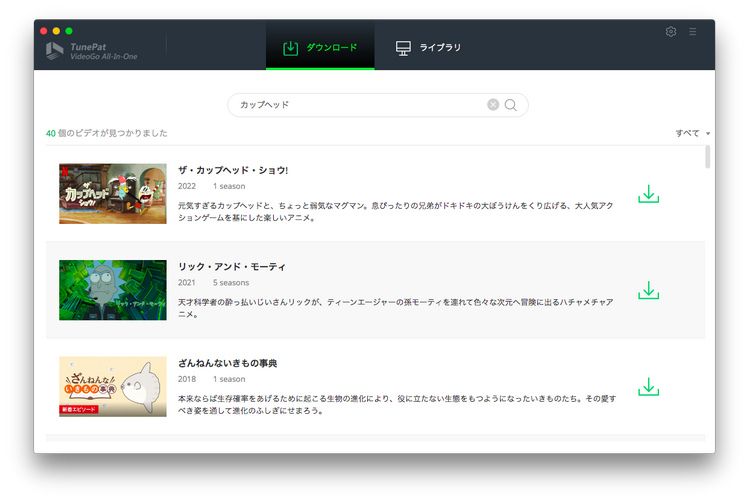Click the リック・アンド・モーティ description text

[396, 308]
